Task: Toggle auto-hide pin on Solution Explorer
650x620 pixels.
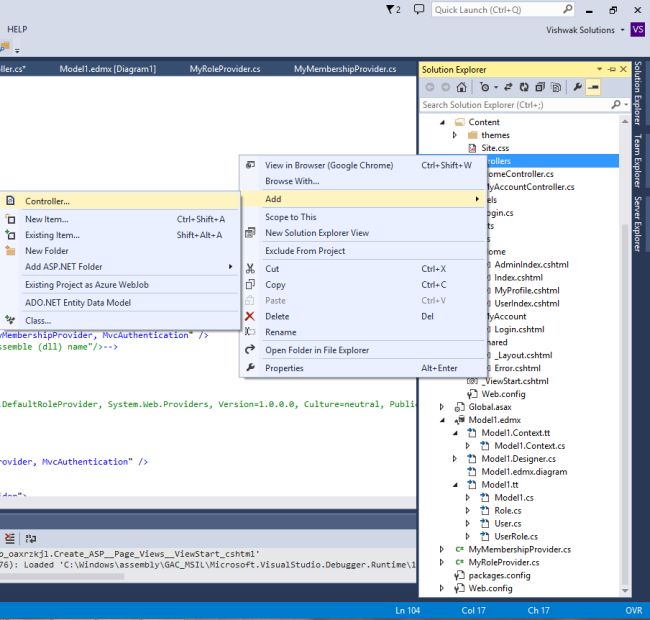Action: pyautogui.click(x=612, y=69)
